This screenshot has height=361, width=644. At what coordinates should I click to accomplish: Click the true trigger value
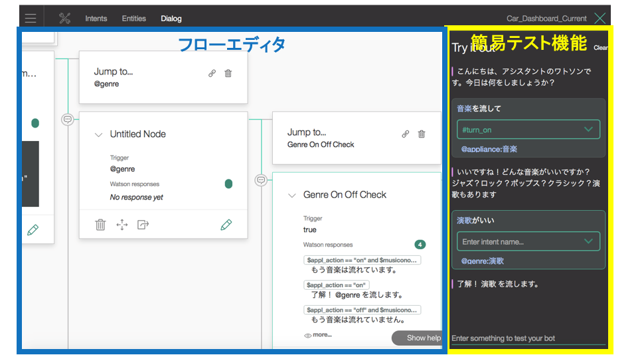point(309,230)
